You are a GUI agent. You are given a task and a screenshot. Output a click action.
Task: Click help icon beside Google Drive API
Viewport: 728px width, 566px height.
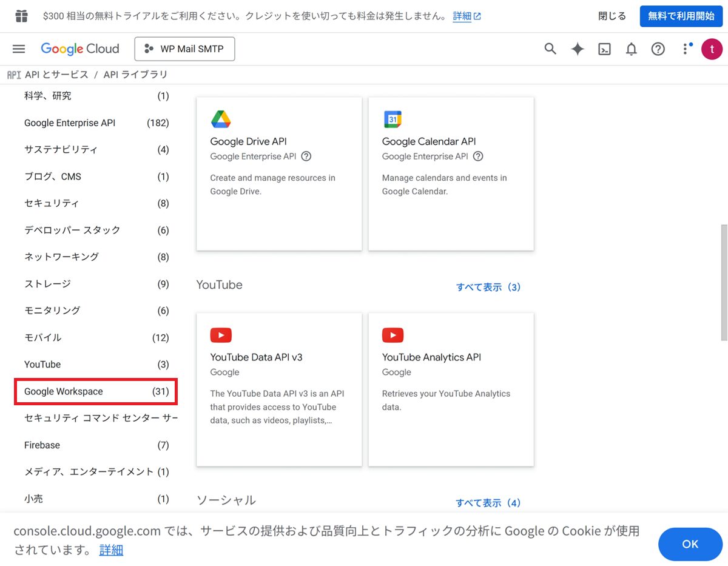coord(306,157)
